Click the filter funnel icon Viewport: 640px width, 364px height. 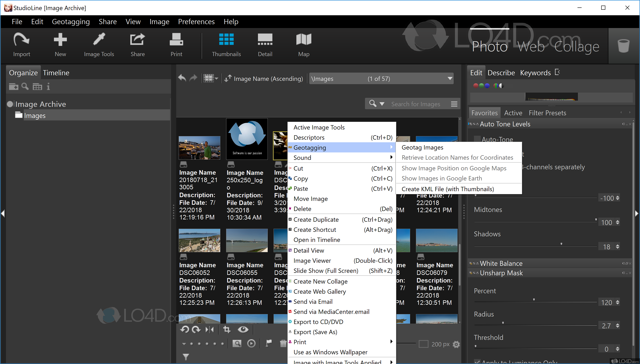pyautogui.click(x=185, y=357)
